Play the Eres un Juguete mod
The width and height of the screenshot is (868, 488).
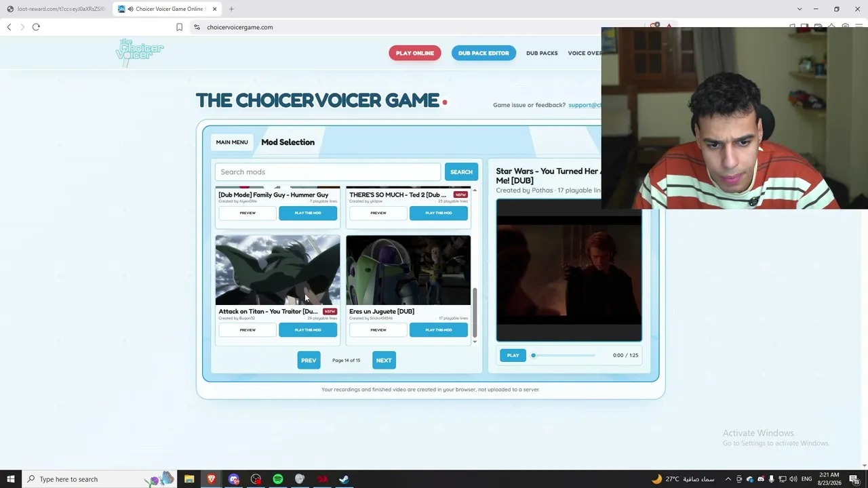coord(439,330)
